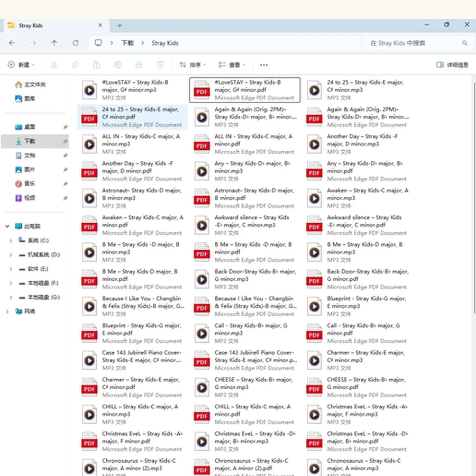Click the Rename icon in toolbar
The width and height of the screenshot is (476, 476).
coord(118,65)
